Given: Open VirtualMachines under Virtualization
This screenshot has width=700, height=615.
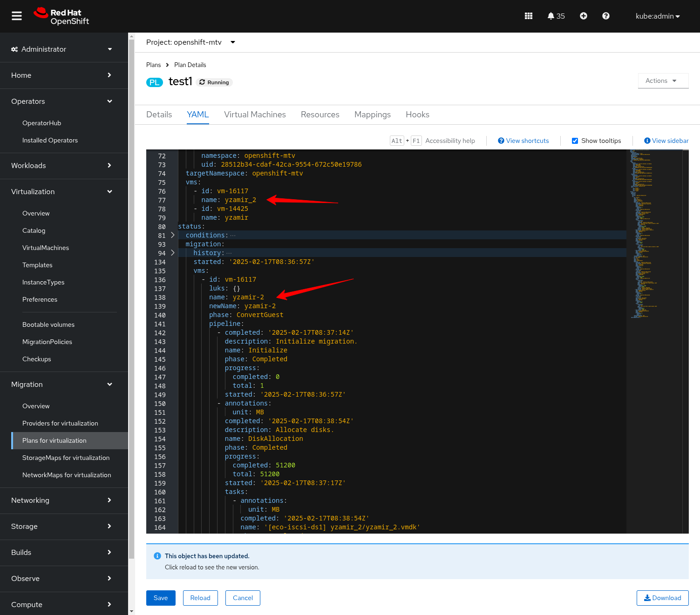Looking at the screenshot, I should click(x=64, y=248).
